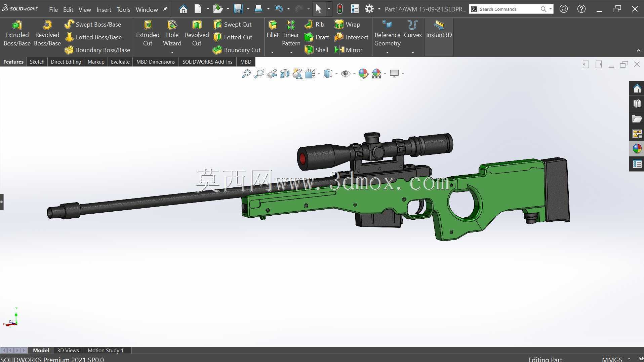Open Design Library in task pane

tap(637, 104)
